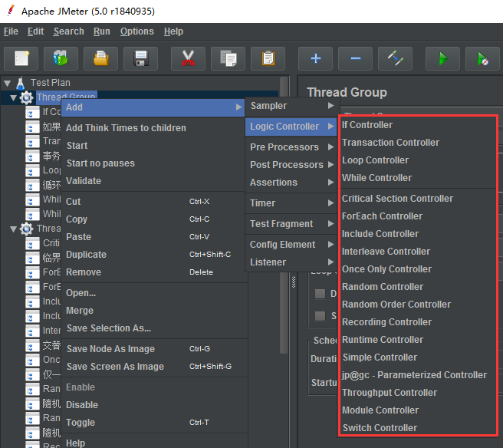Click the JMeter feather title bar icon
This screenshot has width=503, height=448.
point(11,11)
